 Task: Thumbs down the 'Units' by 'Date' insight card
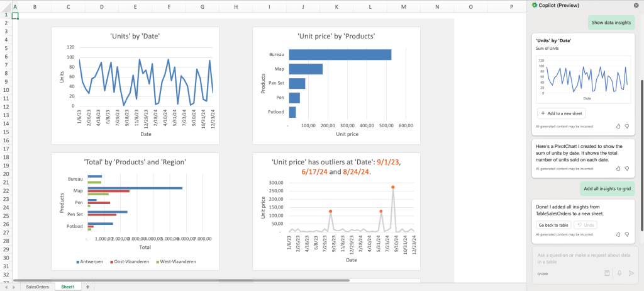pos(627,126)
